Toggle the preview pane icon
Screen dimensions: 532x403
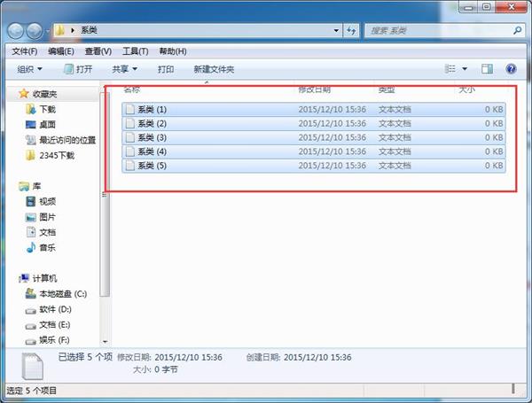tap(487, 68)
